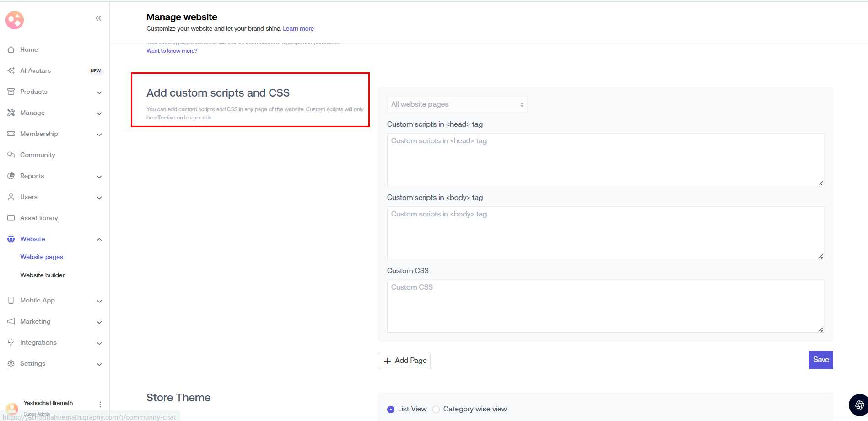This screenshot has height=421, width=868.
Task: Open the help widget icon at bottom right
Action: [x=859, y=405]
